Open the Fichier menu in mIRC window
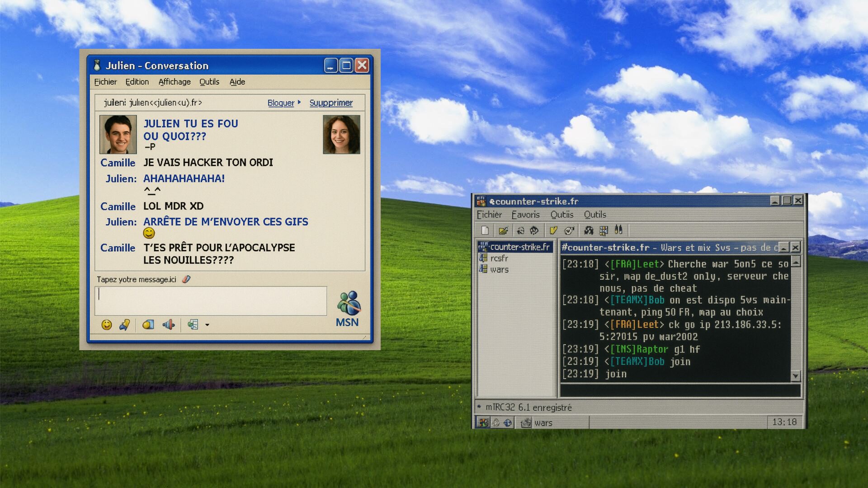Viewport: 868px width, 488px height. [x=489, y=215]
